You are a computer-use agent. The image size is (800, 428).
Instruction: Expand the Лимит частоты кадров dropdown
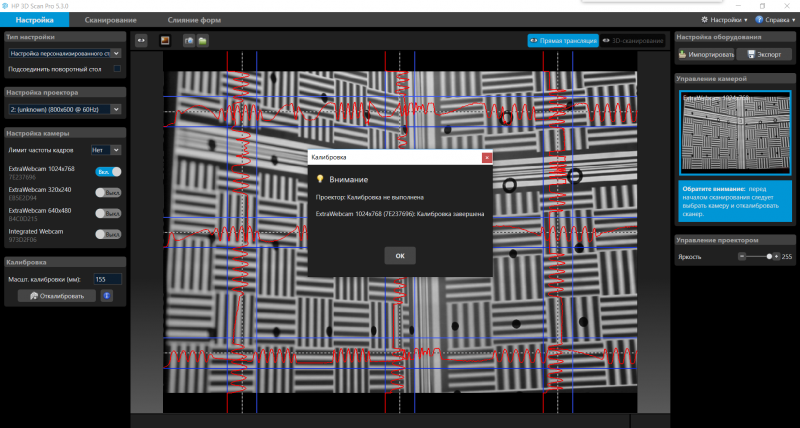(105, 150)
